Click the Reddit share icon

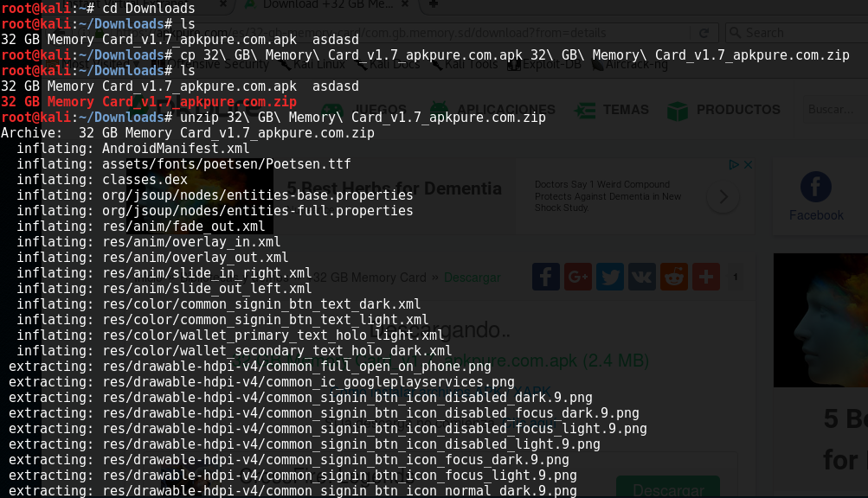[674, 277]
